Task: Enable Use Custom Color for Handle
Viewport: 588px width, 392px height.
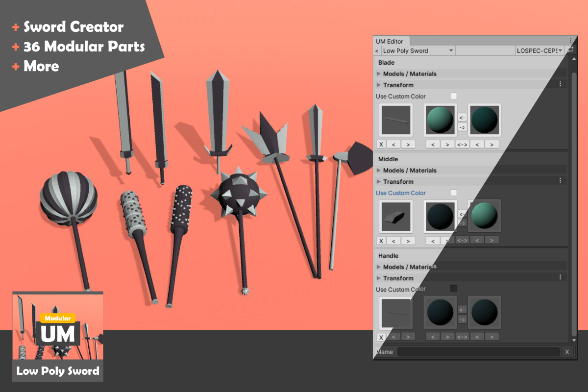Action: [x=453, y=288]
